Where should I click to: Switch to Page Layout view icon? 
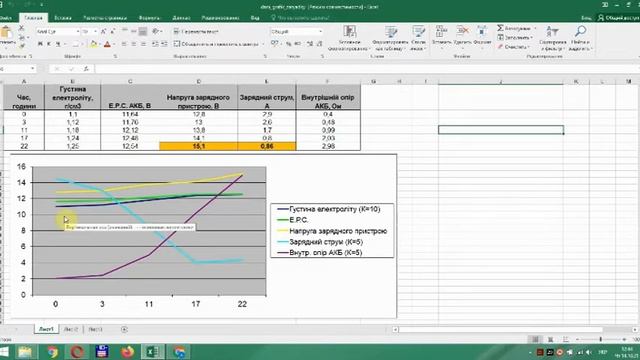click(x=550, y=339)
